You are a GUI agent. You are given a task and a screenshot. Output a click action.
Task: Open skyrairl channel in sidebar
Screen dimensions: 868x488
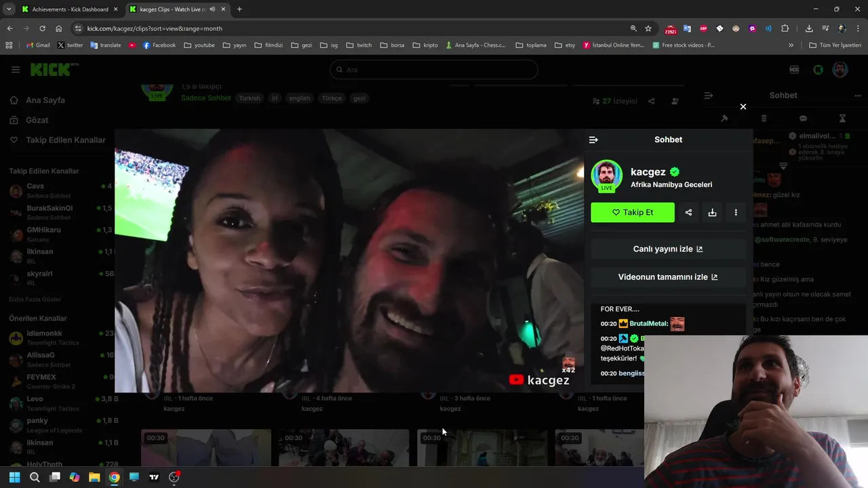click(60, 278)
